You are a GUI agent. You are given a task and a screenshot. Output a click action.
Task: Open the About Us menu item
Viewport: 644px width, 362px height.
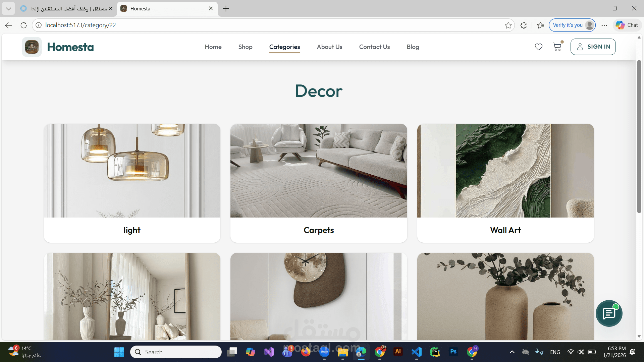329,47
